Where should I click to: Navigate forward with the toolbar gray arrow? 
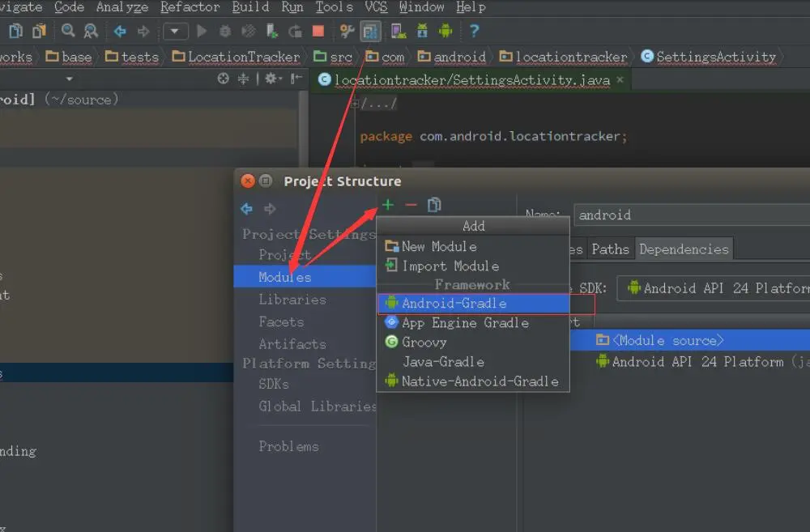coord(143,32)
